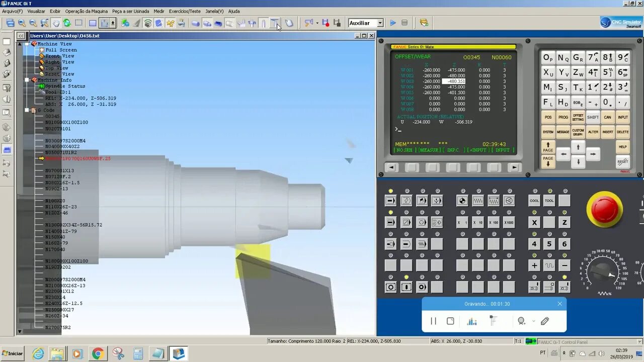Click the [MEASUR] soft key label
The width and height of the screenshot is (644, 362).
[431, 150]
